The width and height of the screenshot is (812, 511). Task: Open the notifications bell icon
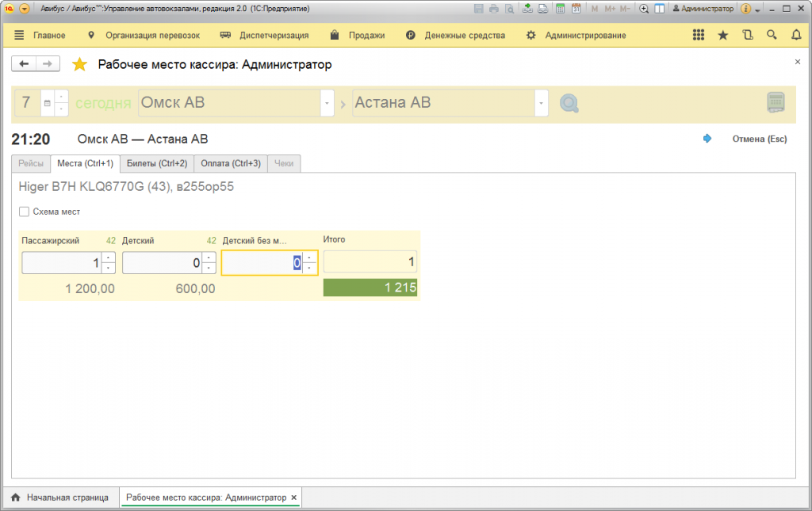(x=796, y=36)
